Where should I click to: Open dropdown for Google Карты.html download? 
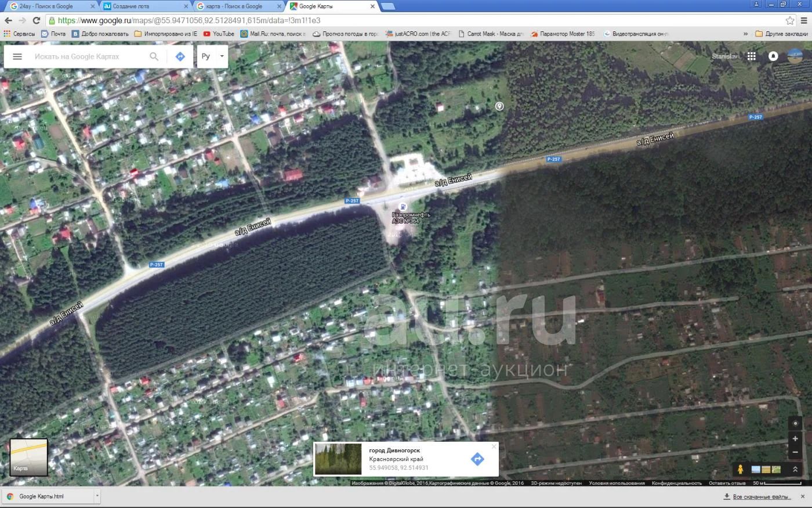pyautogui.click(x=97, y=496)
